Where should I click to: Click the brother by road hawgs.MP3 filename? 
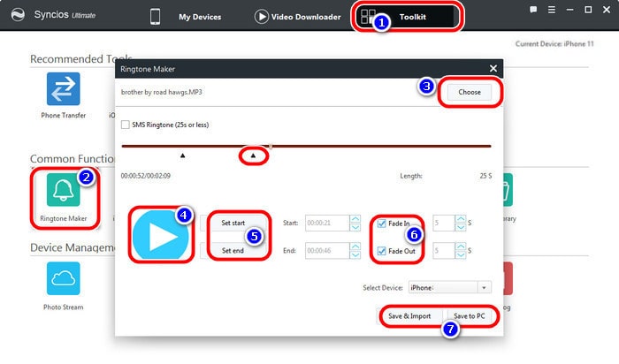(162, 92)
